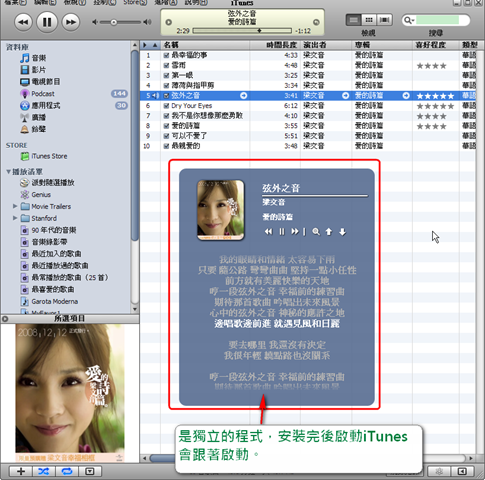Uncheck the 我不是你想像那麼勇敢 checkbox
This screenshot has width=485, height=480.
[x=166, y=116]
